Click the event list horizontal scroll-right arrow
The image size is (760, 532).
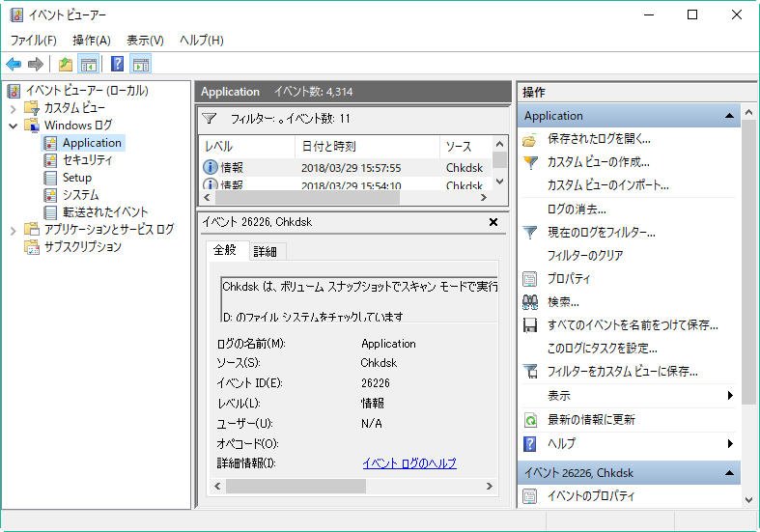[x=483, y=197]
